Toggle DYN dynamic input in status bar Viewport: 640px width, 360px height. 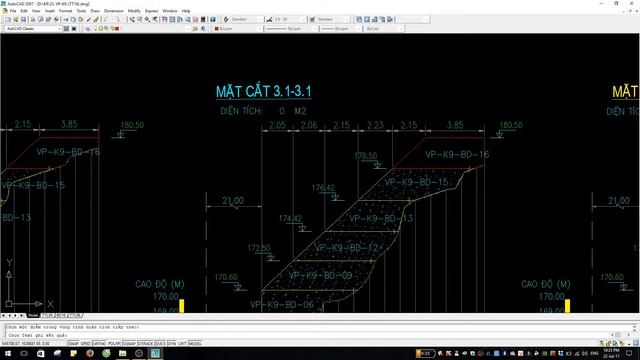(x=172, y=344)
